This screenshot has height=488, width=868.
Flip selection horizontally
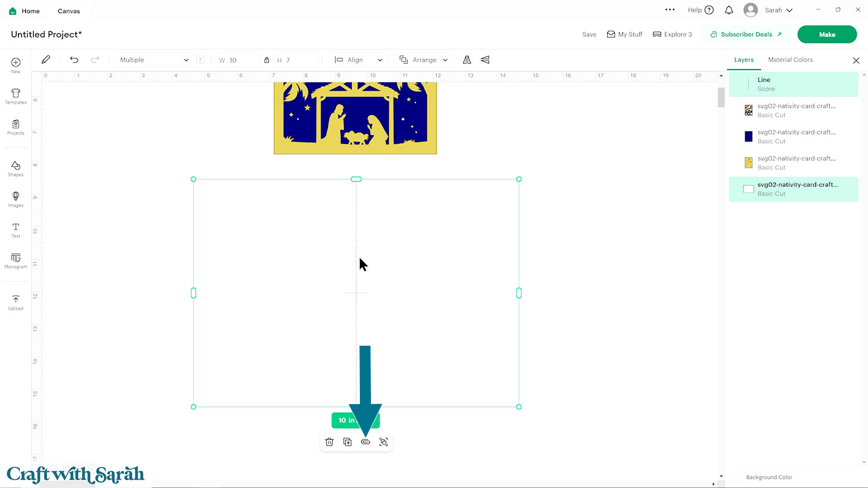click(467, 60)
